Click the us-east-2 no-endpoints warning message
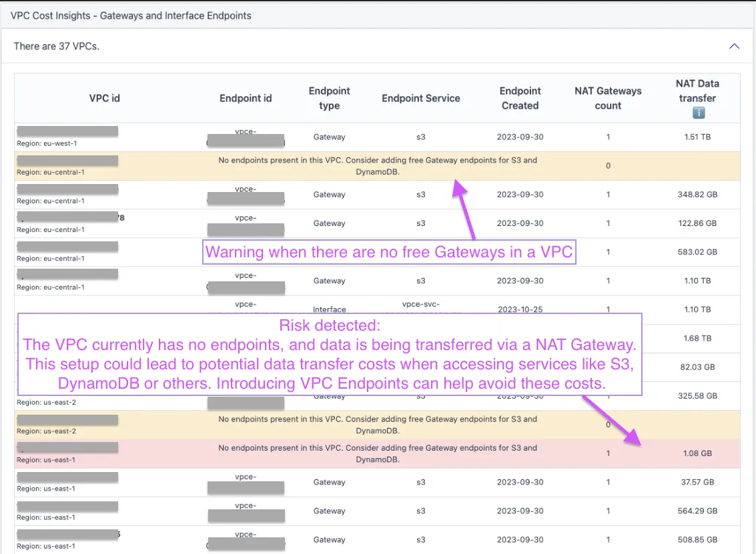 point(378,425)
